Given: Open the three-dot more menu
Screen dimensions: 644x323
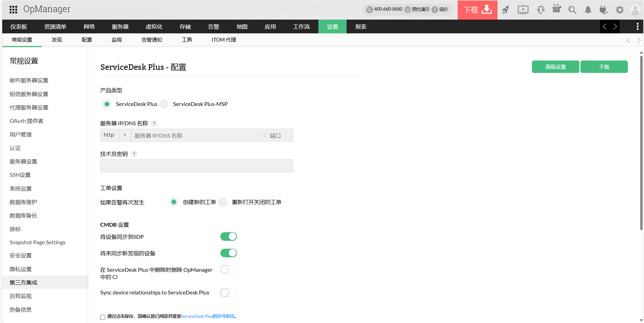Looking at the screenshot, I should [637, 26].
